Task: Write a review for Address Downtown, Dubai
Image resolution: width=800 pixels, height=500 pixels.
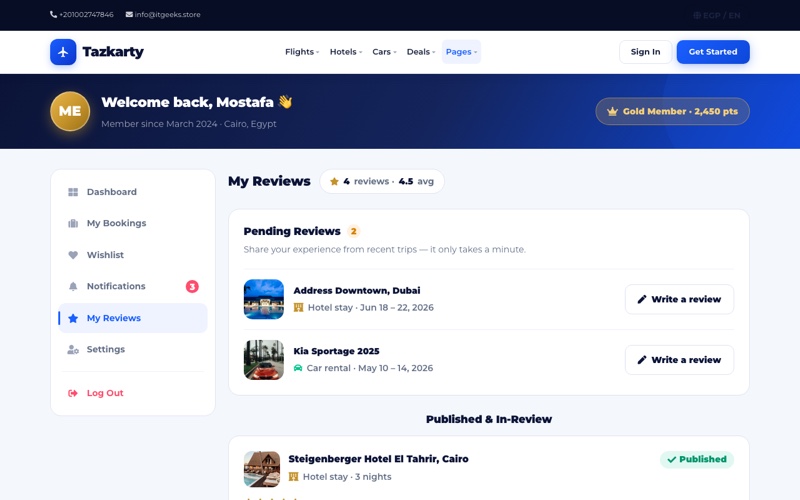Action: [x=679, y=299]
